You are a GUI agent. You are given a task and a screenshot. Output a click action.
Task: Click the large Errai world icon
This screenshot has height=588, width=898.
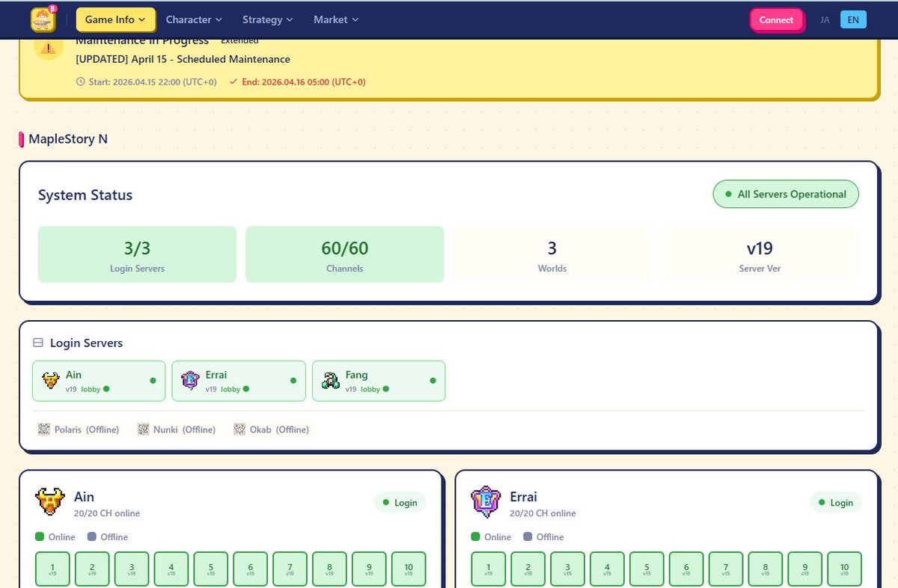486,503
